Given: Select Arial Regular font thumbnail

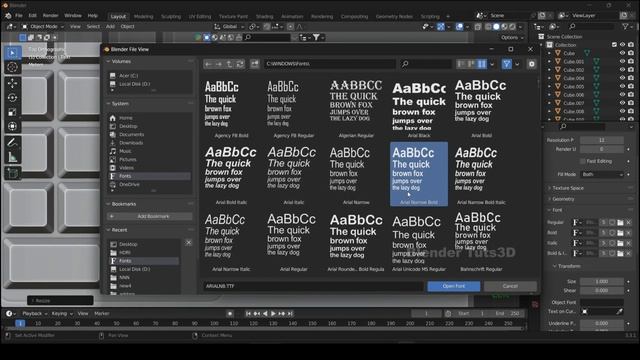Looking at the screenshot, I should (x=294, y=241).
